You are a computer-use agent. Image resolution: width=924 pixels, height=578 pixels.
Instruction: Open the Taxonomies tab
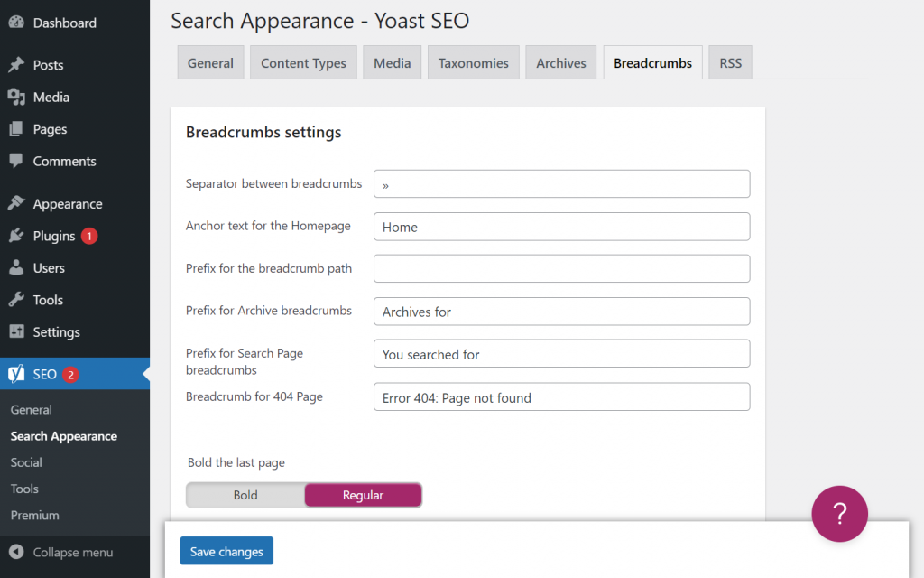(473, 63)
